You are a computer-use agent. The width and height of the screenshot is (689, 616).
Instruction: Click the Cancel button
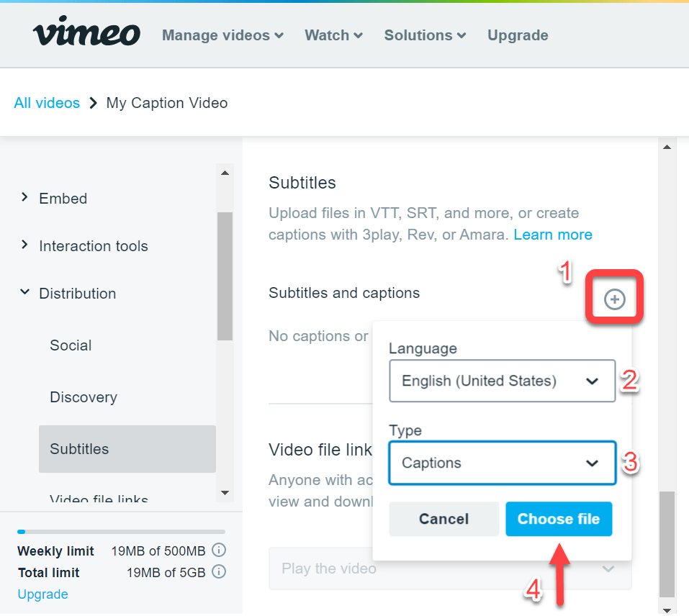(443, 519)
